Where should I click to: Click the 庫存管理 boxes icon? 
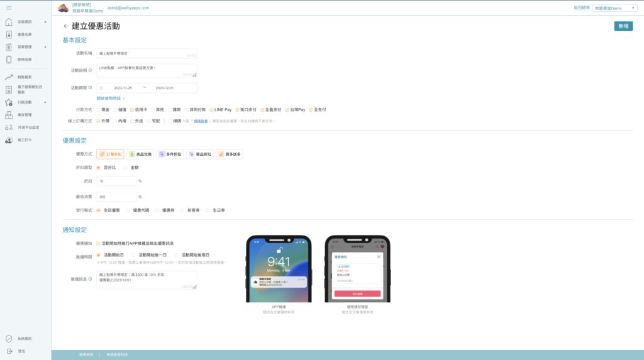click(x=9, y=115)
